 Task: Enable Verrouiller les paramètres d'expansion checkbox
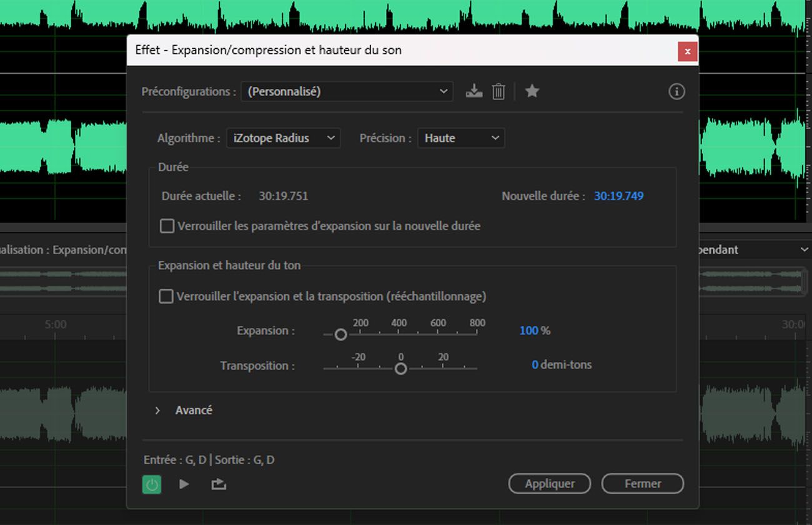[167, 226]
